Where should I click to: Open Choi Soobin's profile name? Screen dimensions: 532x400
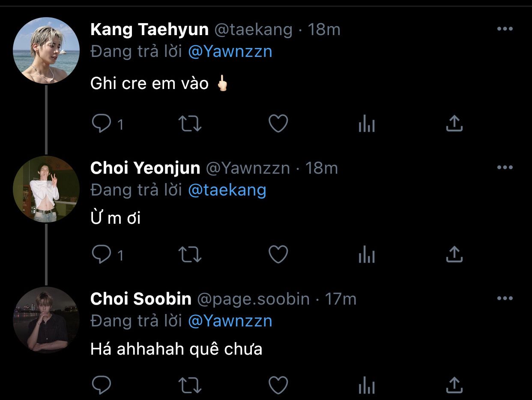click(140, 299)
